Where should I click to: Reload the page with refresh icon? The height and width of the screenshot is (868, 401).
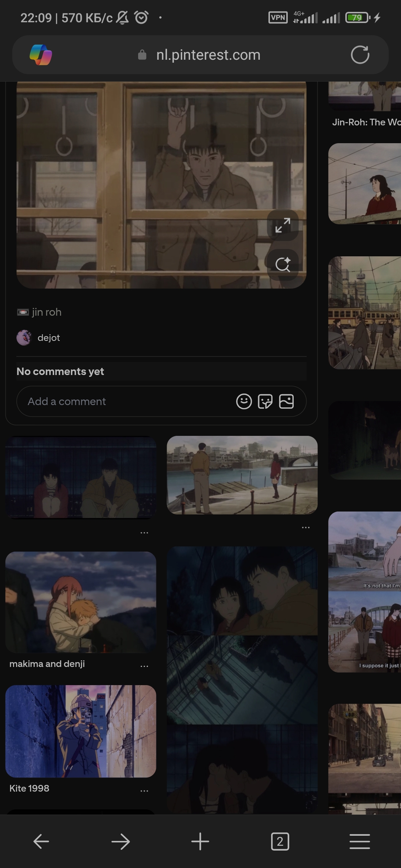click(360, 55)
